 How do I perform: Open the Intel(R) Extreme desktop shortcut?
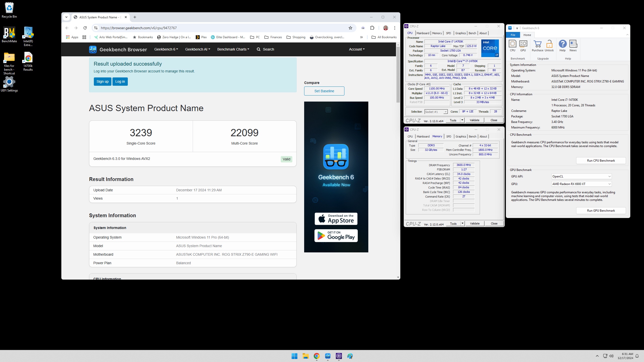point(28,36)
